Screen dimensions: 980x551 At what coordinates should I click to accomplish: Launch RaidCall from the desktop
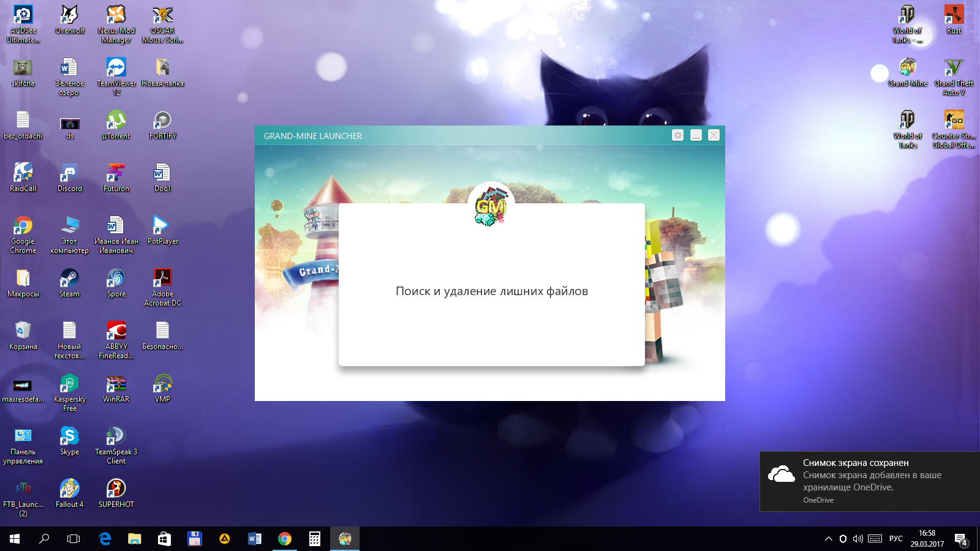pyautogui.click(x=23, y=178)
